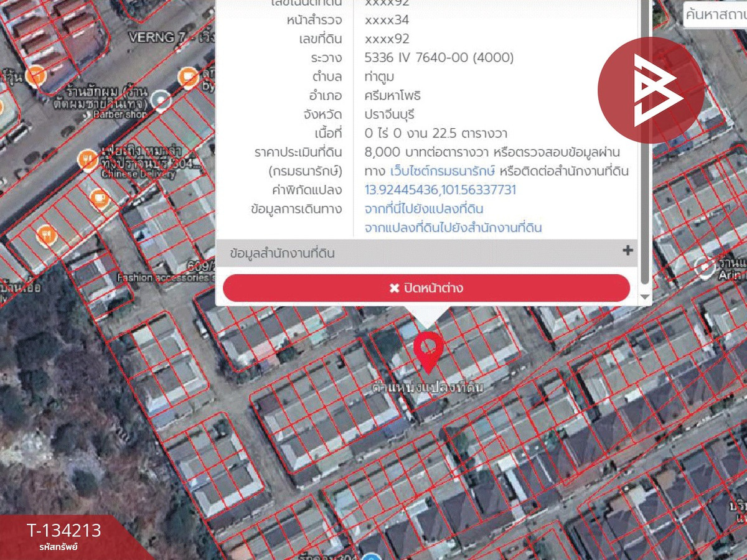Click the red land plot location pin

[x=428, y=348]
